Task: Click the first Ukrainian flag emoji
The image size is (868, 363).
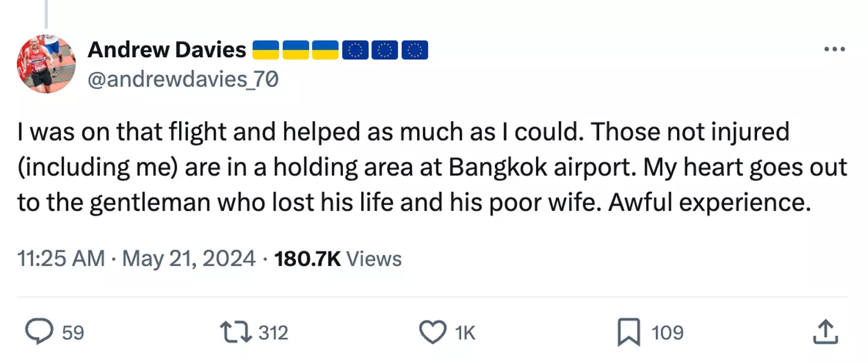Action: (x=265, y=50)
